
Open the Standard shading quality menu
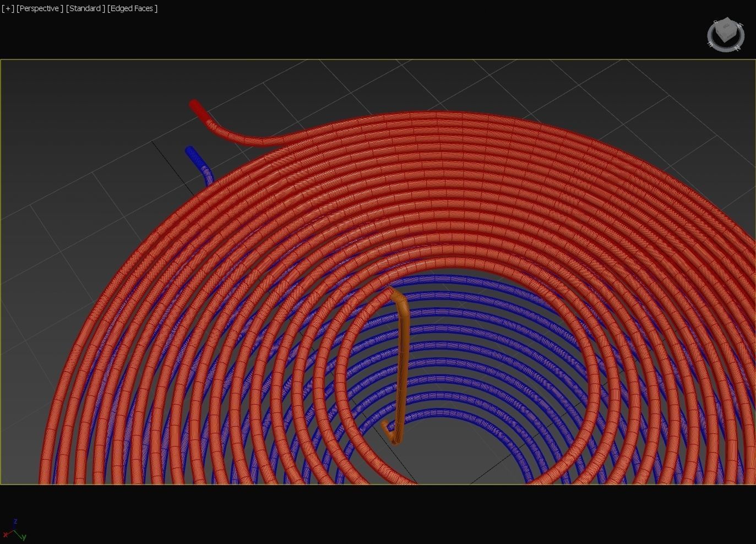[85, 8]
